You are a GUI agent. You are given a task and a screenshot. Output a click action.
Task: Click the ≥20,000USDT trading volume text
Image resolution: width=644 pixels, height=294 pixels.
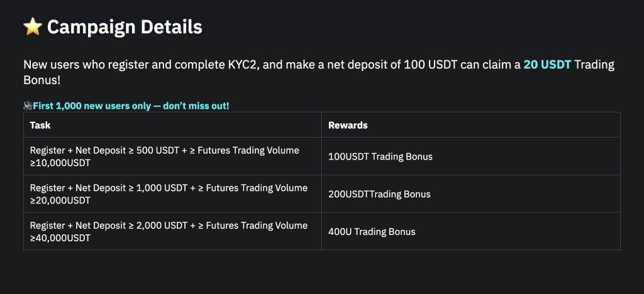pyautogui.click(x=60, y=200)
